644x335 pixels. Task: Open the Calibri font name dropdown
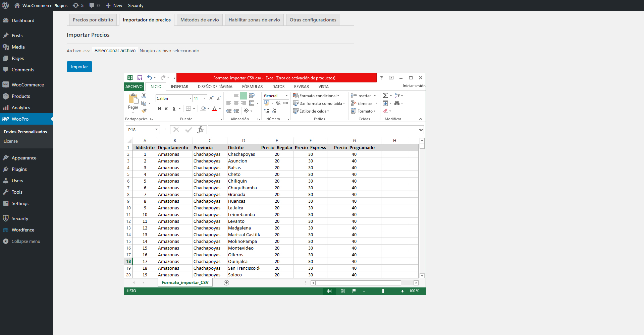click(x=190, y=98)
